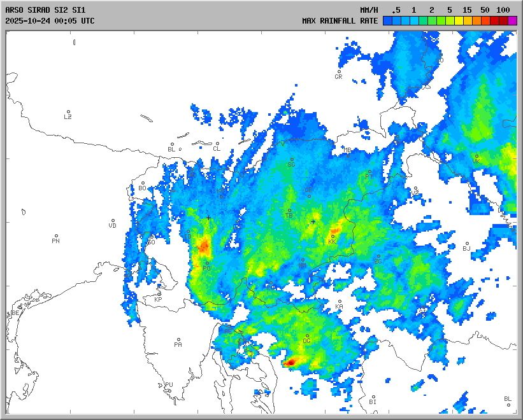The image size is (523, 420).
Task: Select the GR station marker
Action: click(339, 73)
